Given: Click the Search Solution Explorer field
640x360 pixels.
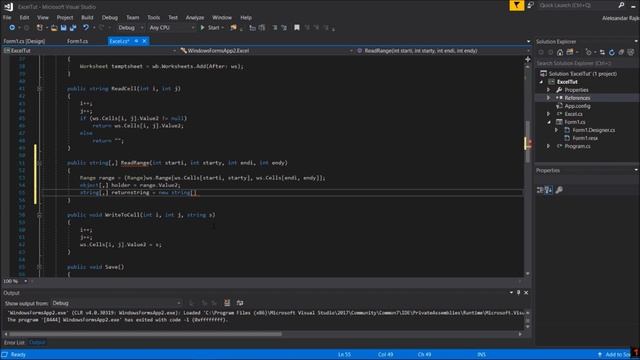Looking at the screenshot, I should 586,63.
